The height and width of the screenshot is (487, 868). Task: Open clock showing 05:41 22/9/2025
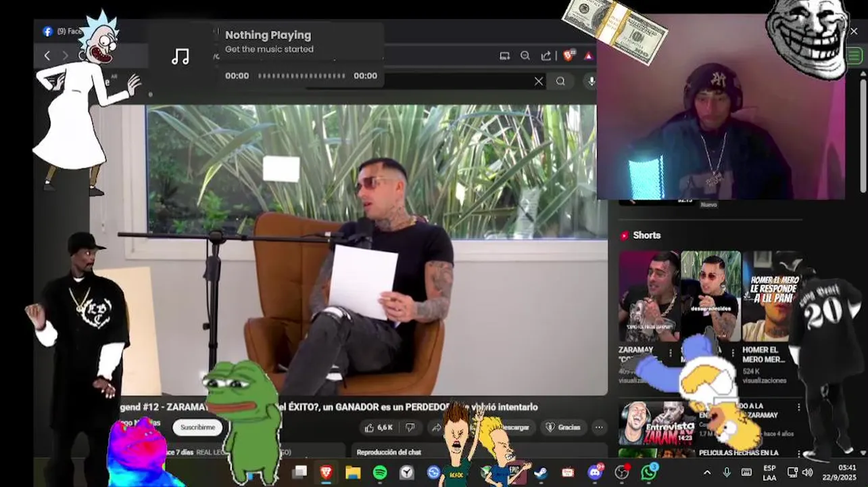pyautogui.click(x=838, y=472)
